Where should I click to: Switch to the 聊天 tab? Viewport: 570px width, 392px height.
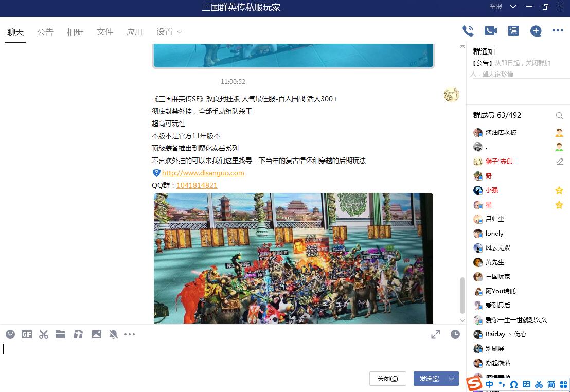click(x=15, y=32)
